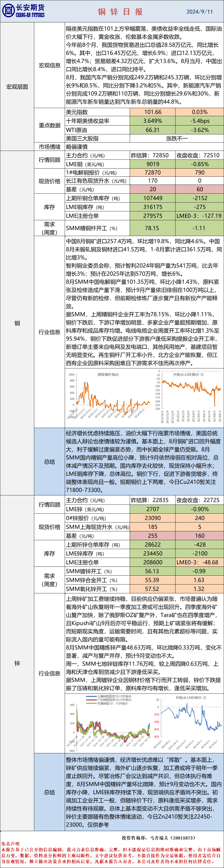Click zinc 昨结算: 22835 cell
This screenshot has height=868, width=224.
(x=153, y=500)
